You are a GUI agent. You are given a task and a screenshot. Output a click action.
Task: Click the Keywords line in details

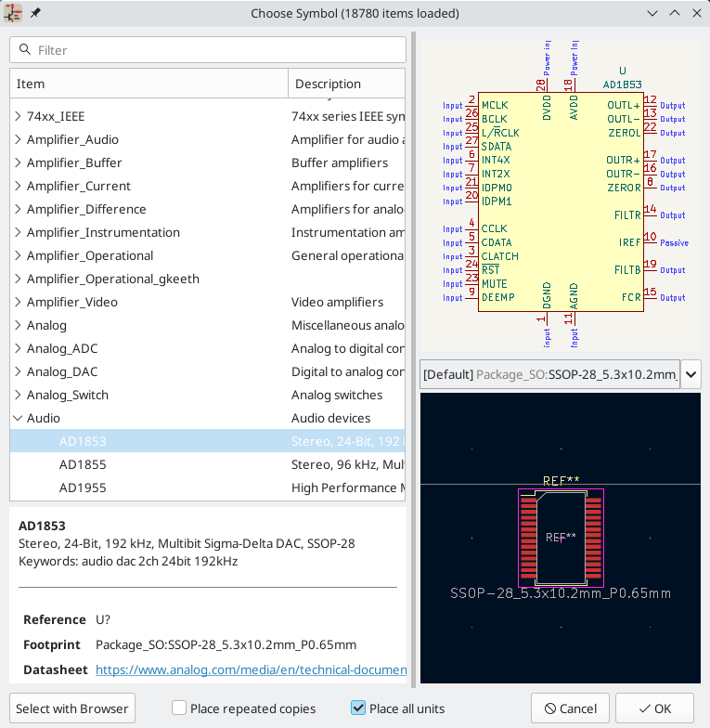pyautogui.click(x=128, y=561)
